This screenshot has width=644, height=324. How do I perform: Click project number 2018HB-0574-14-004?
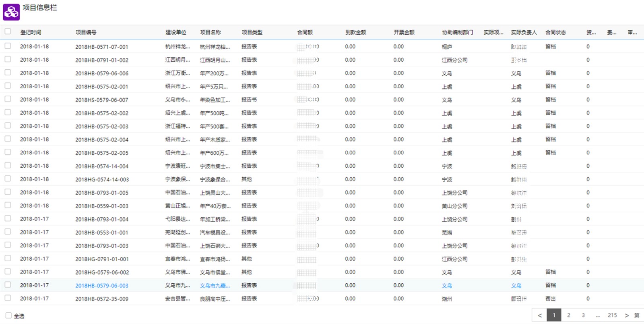point(102,166)
